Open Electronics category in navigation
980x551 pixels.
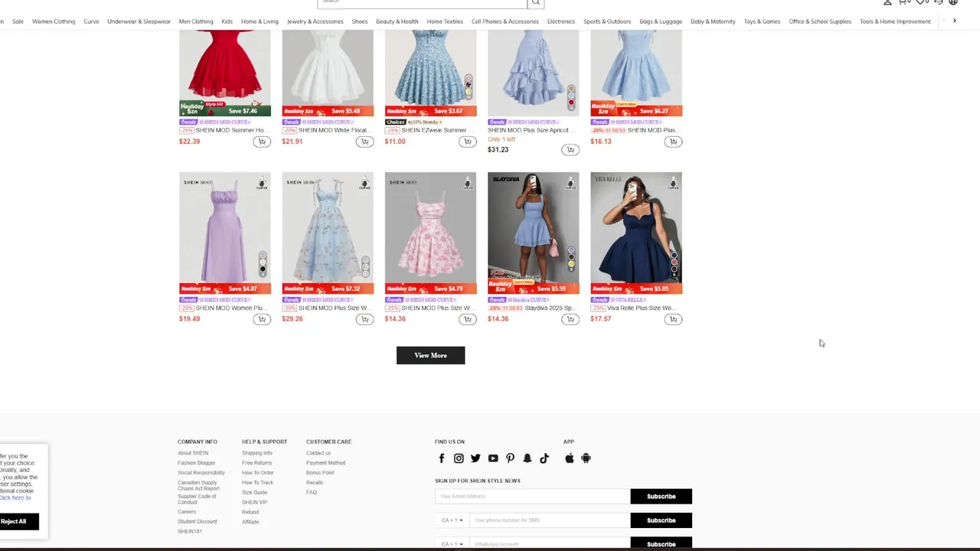coord(560,21)
